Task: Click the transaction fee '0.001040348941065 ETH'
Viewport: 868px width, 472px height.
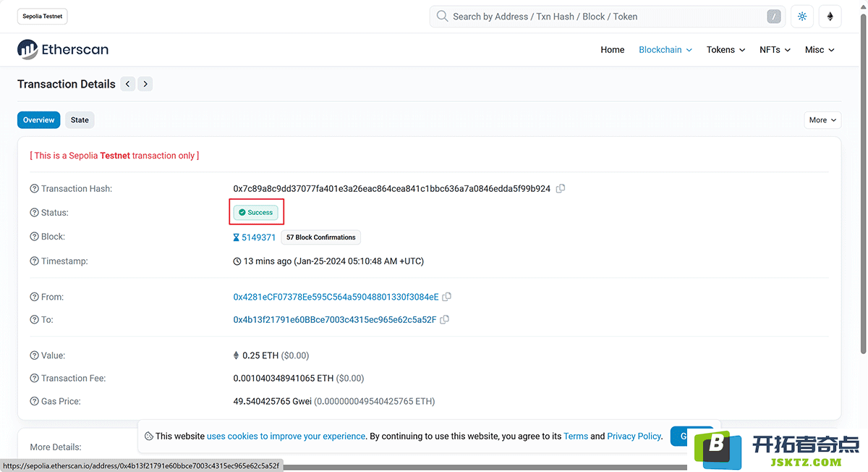Action: coord(284,378)
